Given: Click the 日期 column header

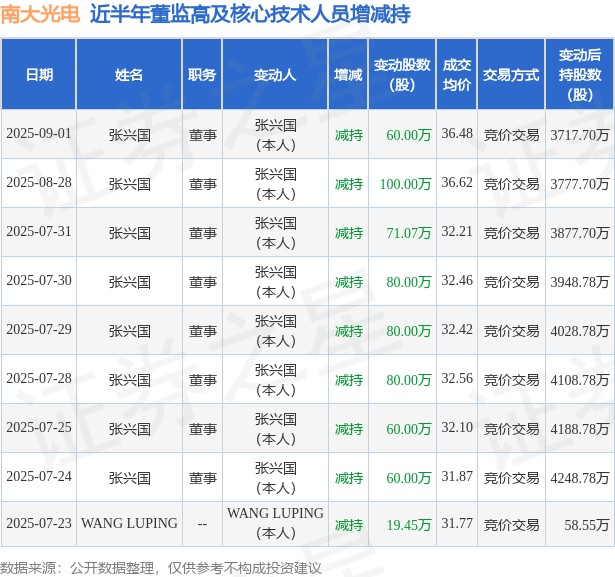Looking at the screenshot, I should [39, 74].
